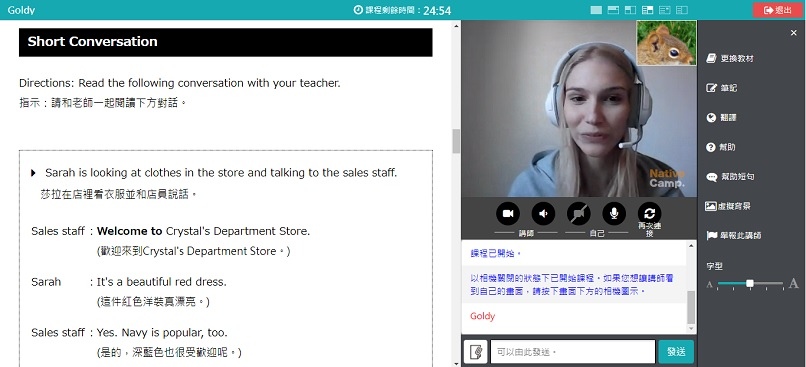Click the font size slider handle
The height and width of the screenshot is (367, 806).
pos(750,283)
